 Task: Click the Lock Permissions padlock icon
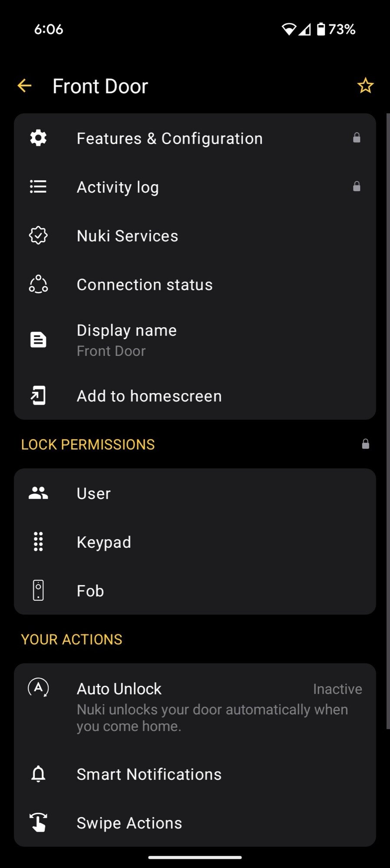[x=366, y=444]
